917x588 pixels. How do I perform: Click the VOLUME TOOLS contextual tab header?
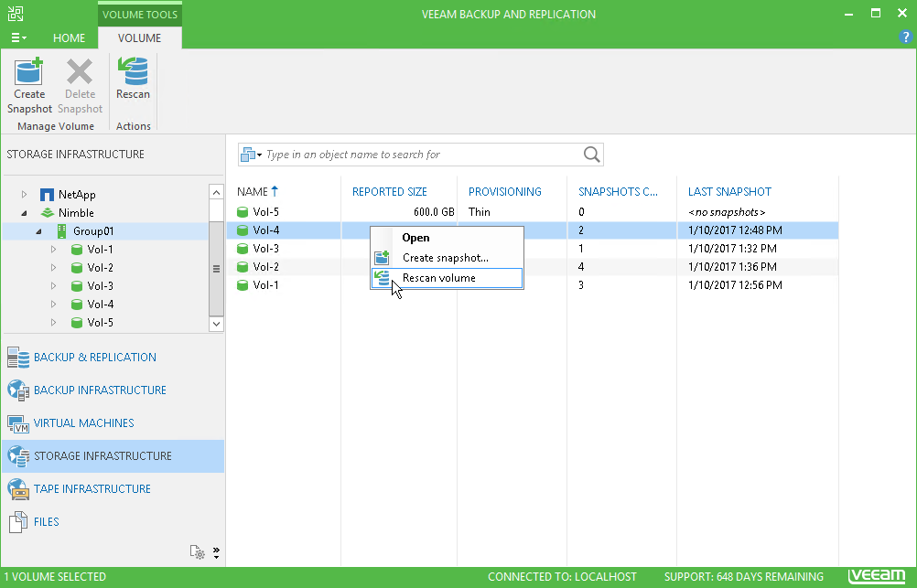pyautogui.click(x=140, y=15)
